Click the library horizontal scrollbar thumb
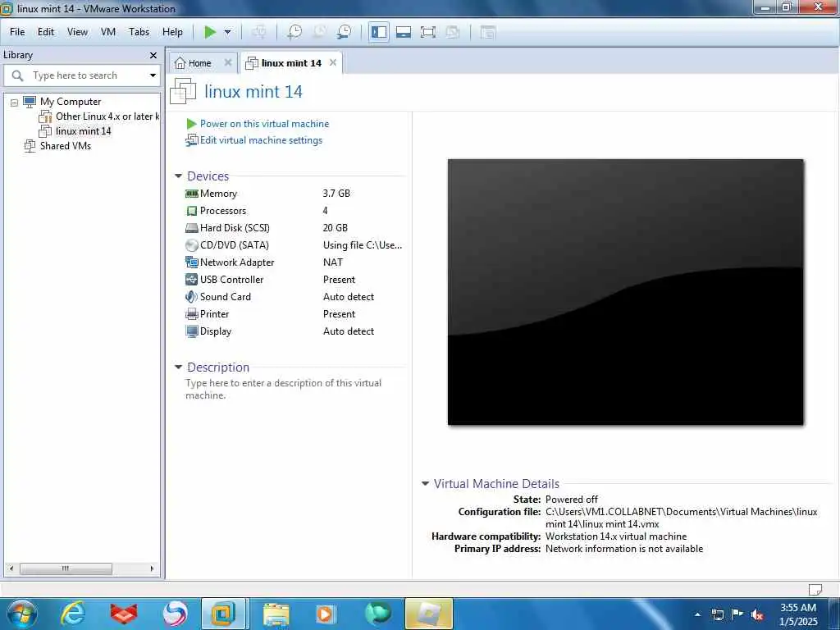 point(66,568)
